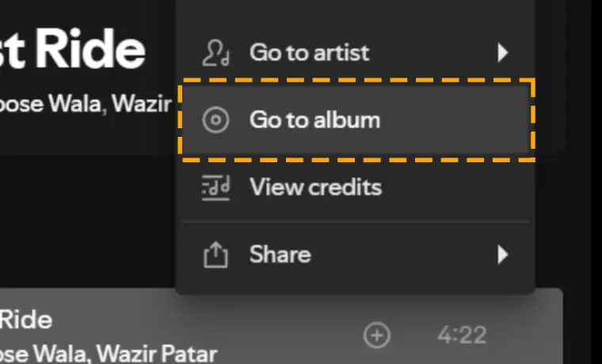
Task: Click the disc icon beside Go to album
Action: [x=215, y=119]
